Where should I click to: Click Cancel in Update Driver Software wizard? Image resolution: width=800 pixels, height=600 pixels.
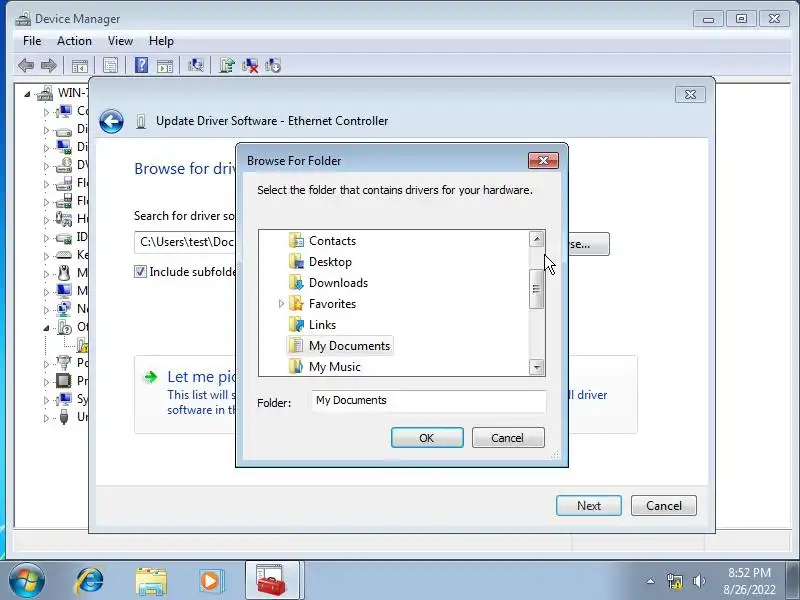click(x=664, y=506)
